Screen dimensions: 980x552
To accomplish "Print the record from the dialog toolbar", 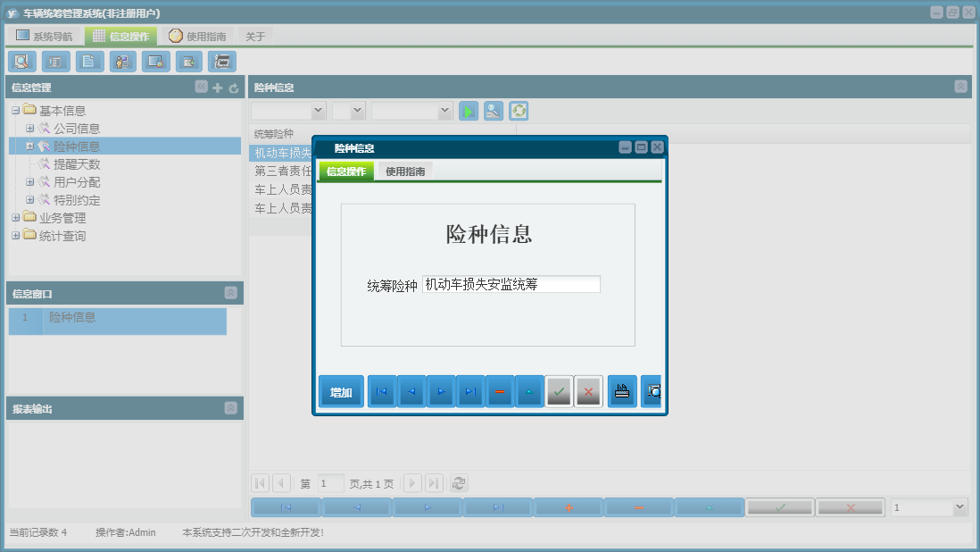I will (x=621, y=390).
